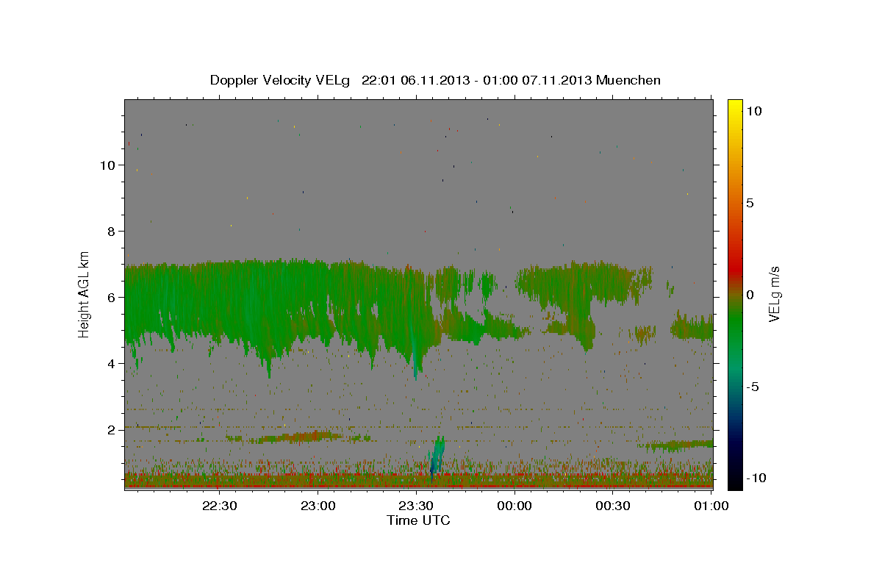Click the red ground-clutter band at plot bottom

[418, 486]
